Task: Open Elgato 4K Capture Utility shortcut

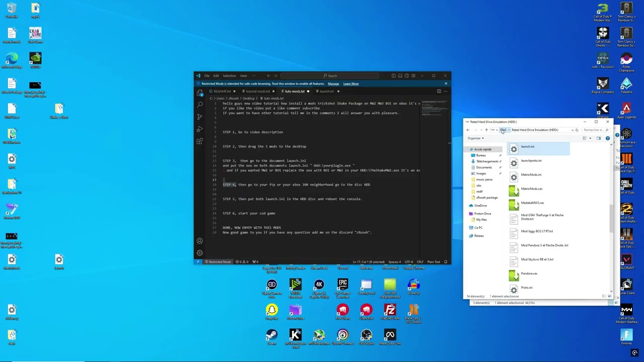Action: tap(319, 288)
